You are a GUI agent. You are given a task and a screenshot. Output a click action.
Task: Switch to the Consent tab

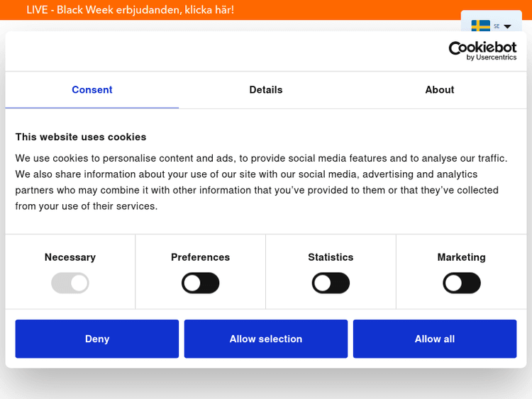pos(92,90)
